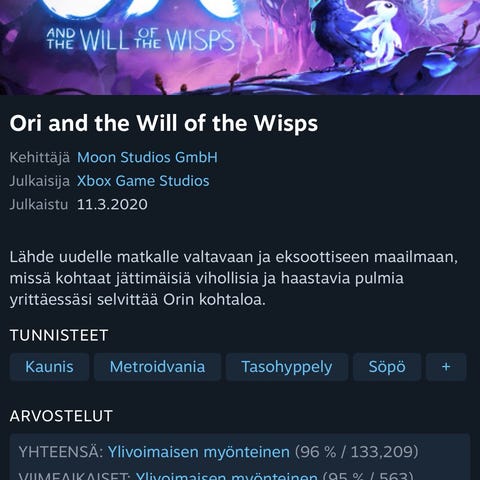Tap the ARVOSTELUT section heading
Screen dimensions: 480x480
click(x=61, y=416)
